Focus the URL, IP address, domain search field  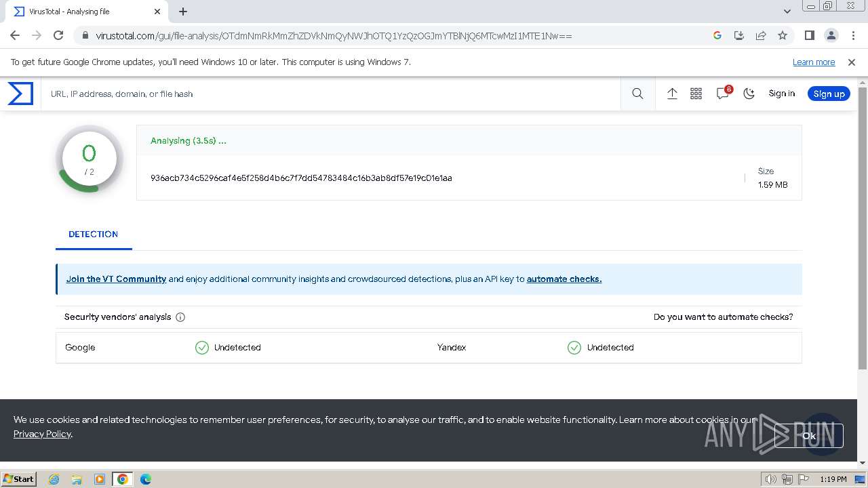(332, 94)
